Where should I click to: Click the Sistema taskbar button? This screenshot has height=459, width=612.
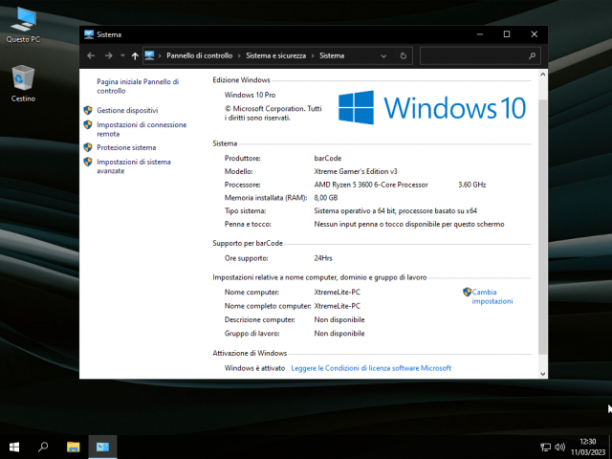tap(103, 447)
